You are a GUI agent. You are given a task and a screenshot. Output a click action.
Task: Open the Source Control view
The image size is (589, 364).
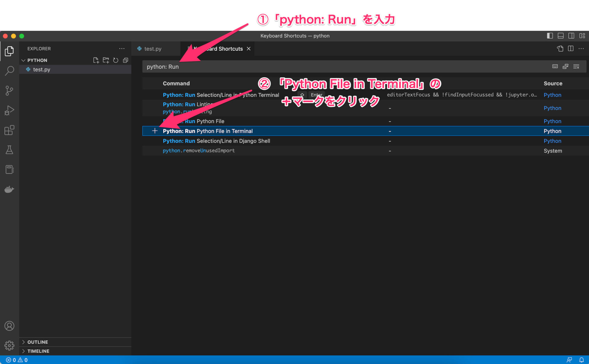pos(9,90)
